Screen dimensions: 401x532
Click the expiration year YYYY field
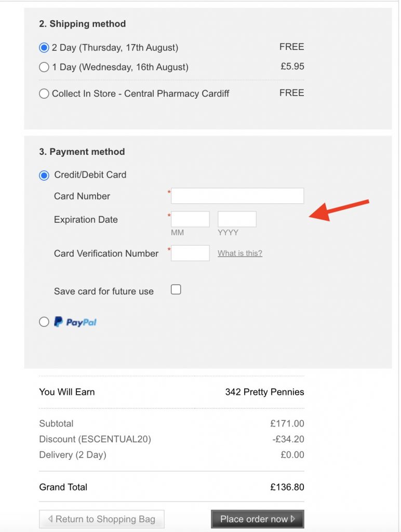pyautogui.click(x=237, y=219)
